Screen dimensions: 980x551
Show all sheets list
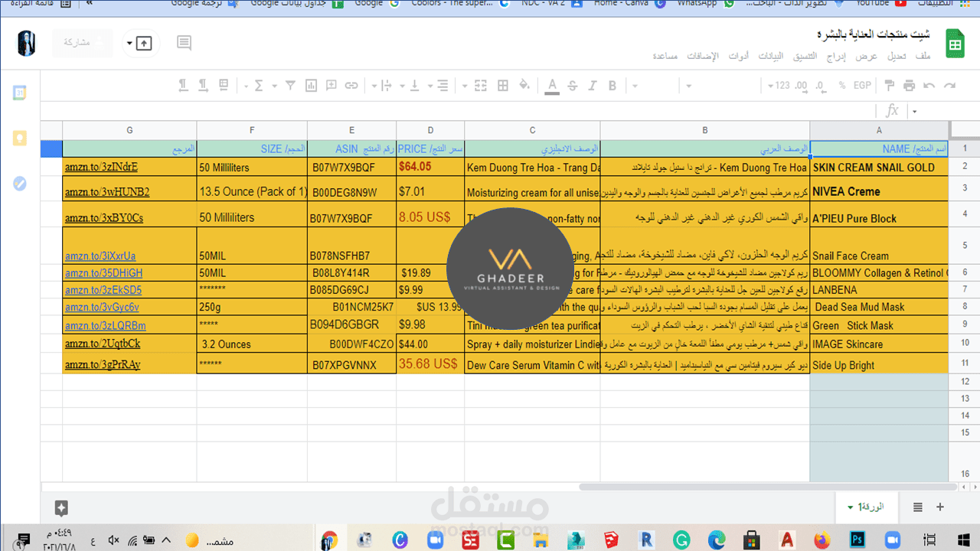(918, 507)
